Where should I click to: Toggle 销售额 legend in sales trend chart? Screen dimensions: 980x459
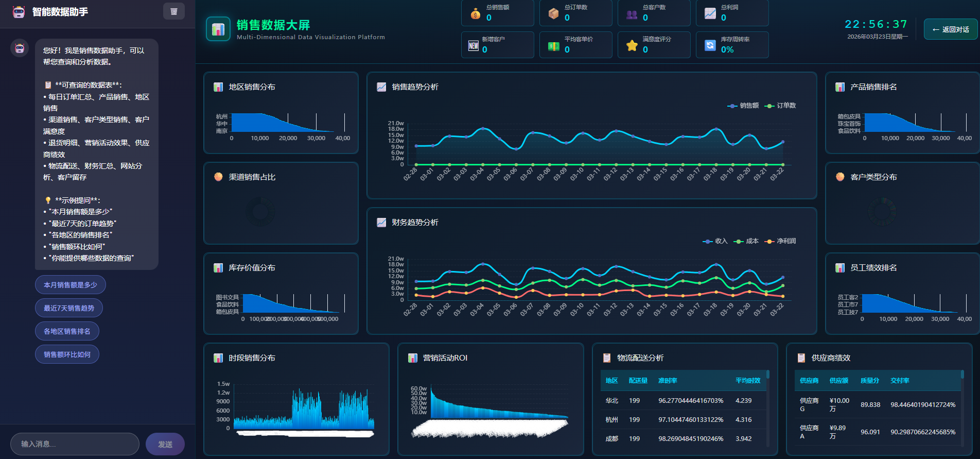[x=743, y=106]
